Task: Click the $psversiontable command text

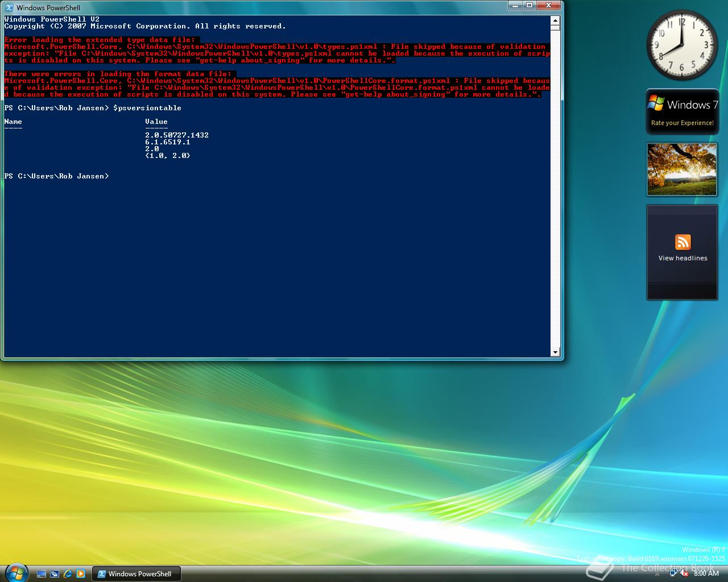Action: coord(147,108)
